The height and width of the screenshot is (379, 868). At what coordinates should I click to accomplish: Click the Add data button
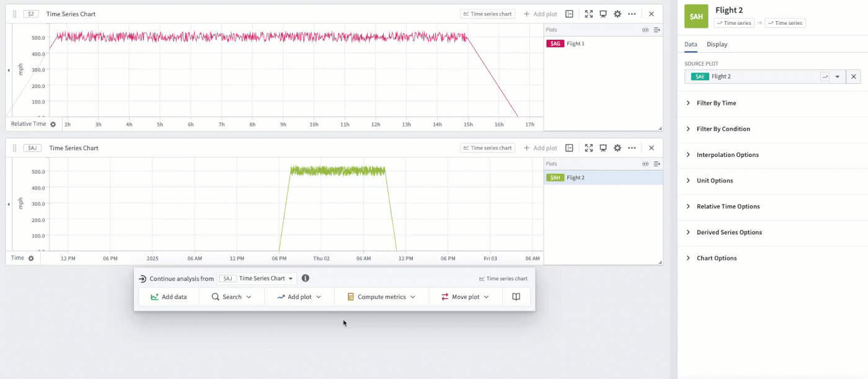[169, 297]
